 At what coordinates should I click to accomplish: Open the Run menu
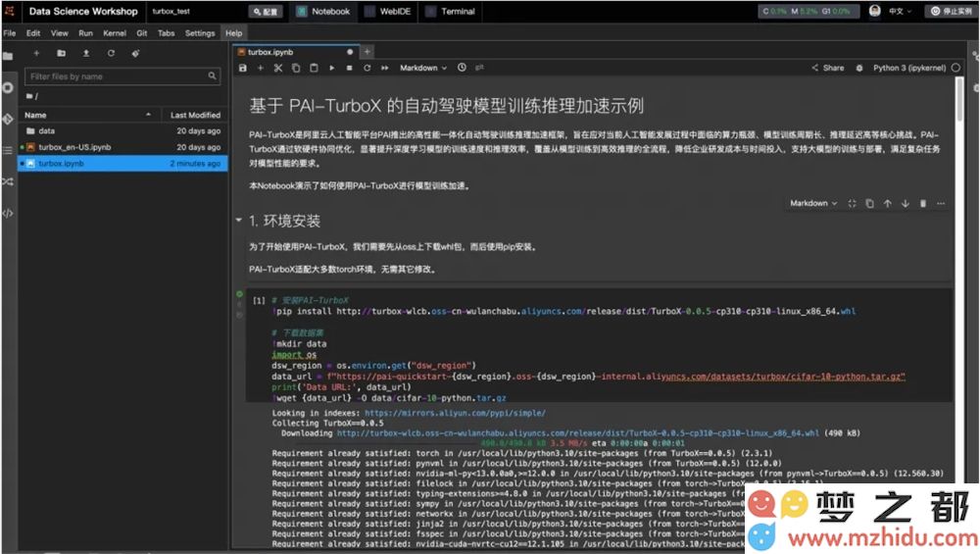coord(85,33)
